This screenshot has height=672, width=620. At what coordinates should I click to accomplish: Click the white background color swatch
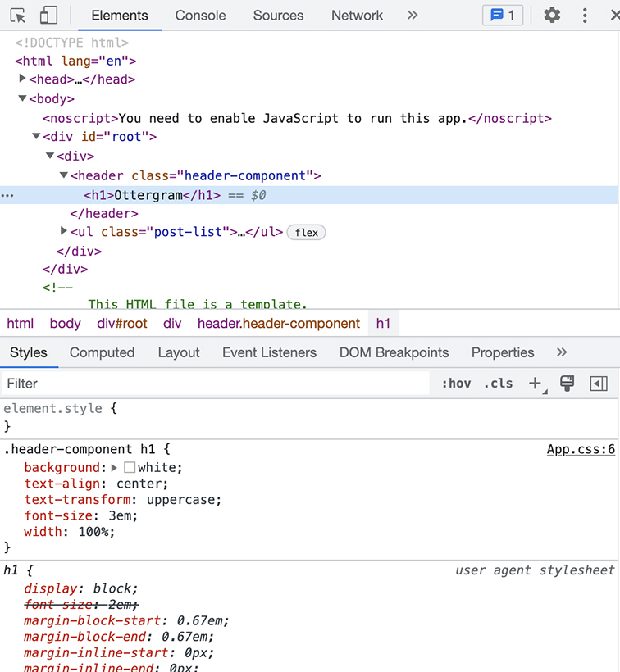coord(130,468)
